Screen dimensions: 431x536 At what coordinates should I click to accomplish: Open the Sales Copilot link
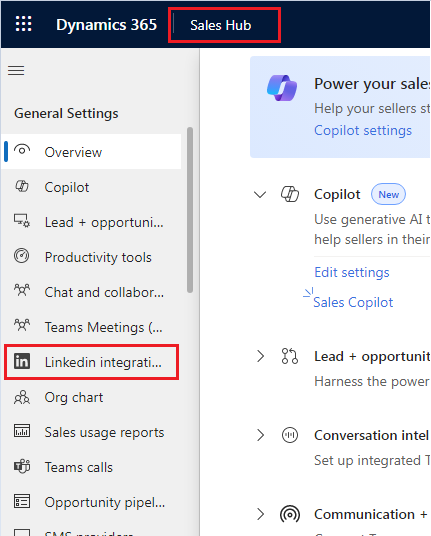[353, 303]
